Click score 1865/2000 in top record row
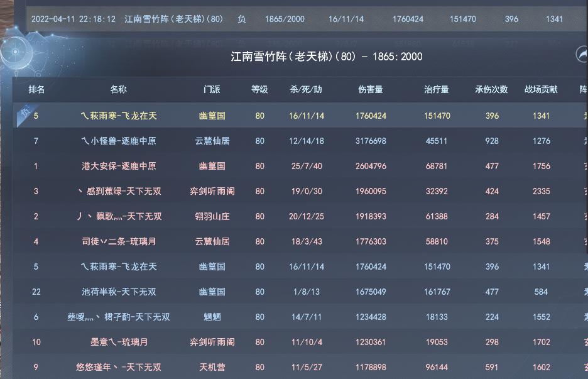The height and width of the screenshot is (379, 588). tap(285, 19)
